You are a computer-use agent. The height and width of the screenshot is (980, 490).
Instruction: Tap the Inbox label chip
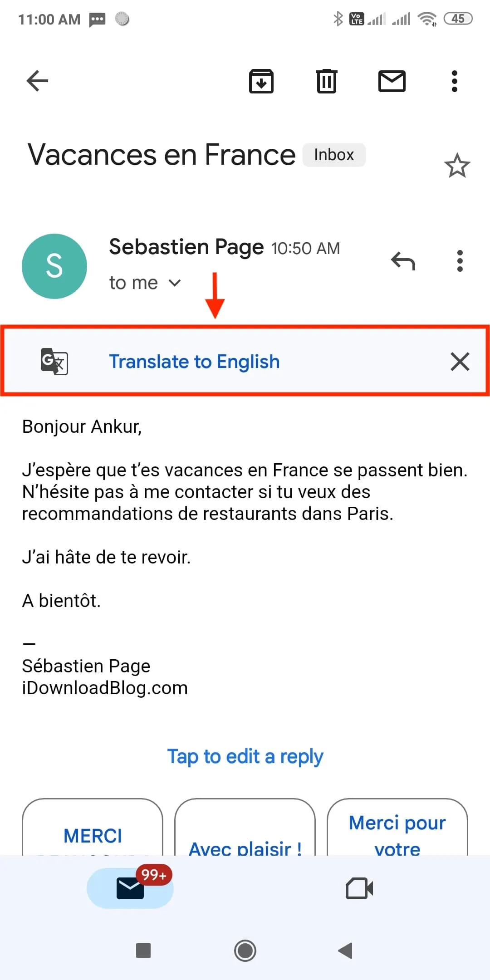[334, 155]
